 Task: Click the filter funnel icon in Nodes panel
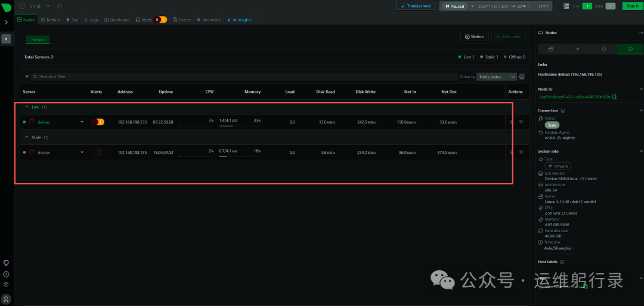click(x=577, y=49)
